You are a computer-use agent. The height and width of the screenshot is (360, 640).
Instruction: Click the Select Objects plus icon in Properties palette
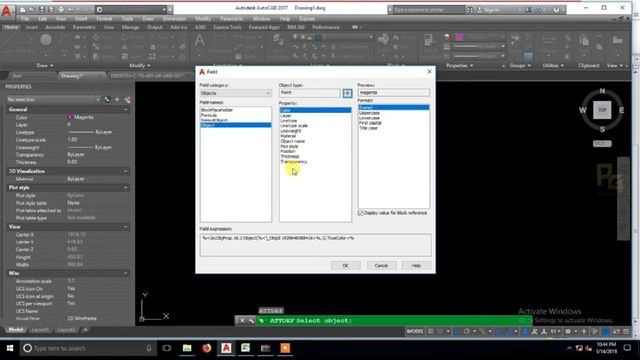coord(117,100)
